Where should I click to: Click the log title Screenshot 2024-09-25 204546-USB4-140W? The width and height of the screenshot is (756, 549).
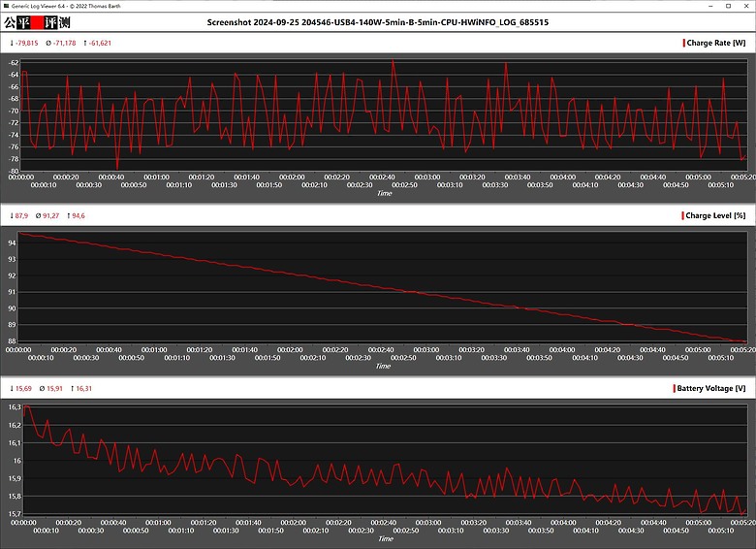[378, 22]
